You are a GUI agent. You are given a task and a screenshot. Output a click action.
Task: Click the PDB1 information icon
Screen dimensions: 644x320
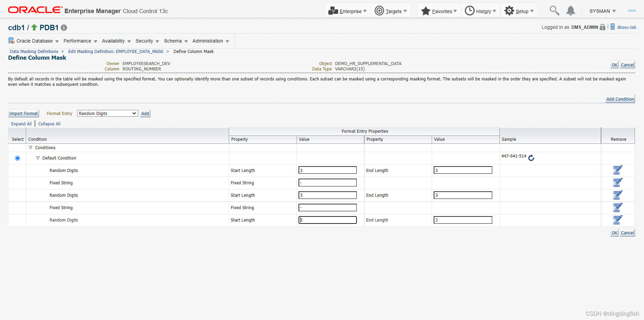pos(64,28)
